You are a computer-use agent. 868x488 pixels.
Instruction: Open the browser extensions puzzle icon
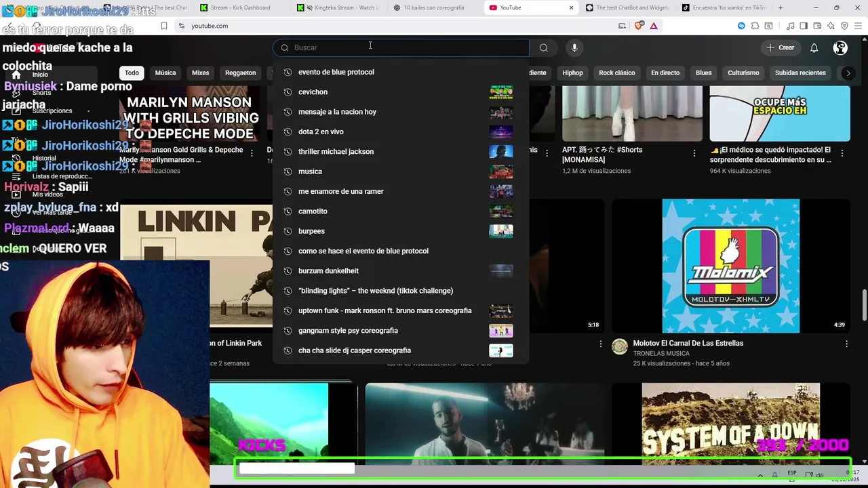[x=755, y=26]
